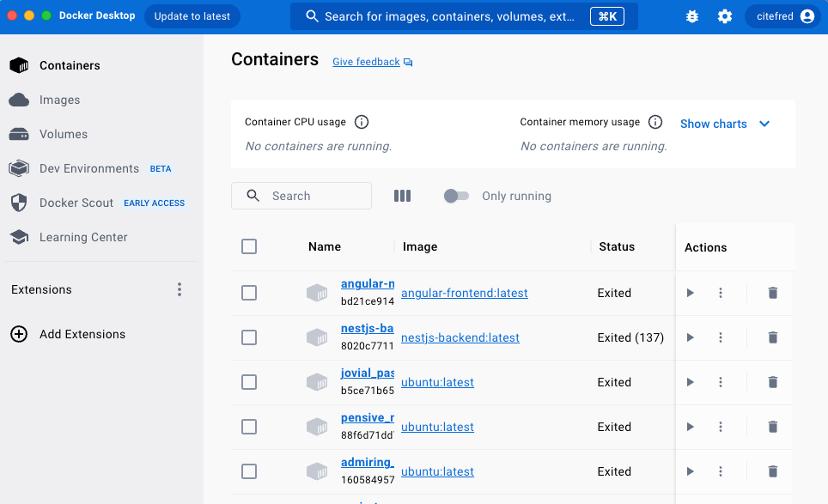The width and height of the screenshot is (828, 504).
Task: Delete the nestjs-backend container
Action: click(x=772, y=337)
